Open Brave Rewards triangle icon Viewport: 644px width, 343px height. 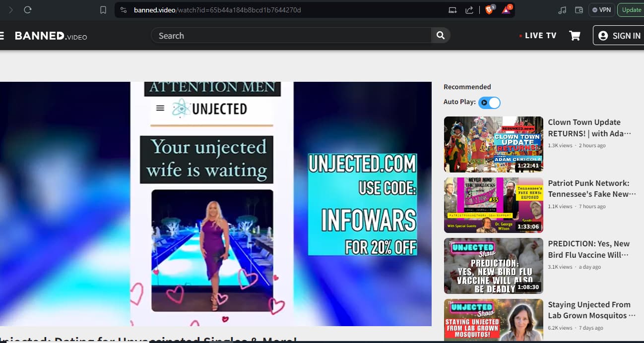507,9
